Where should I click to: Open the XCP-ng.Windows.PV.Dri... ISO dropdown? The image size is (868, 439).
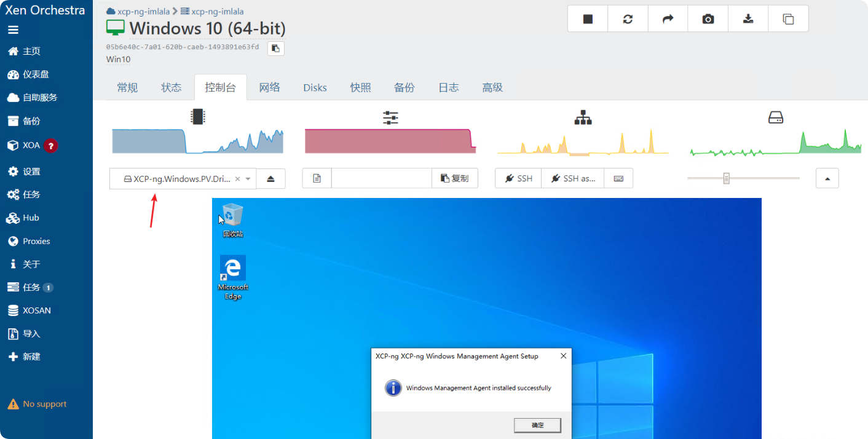pos(183,178)
